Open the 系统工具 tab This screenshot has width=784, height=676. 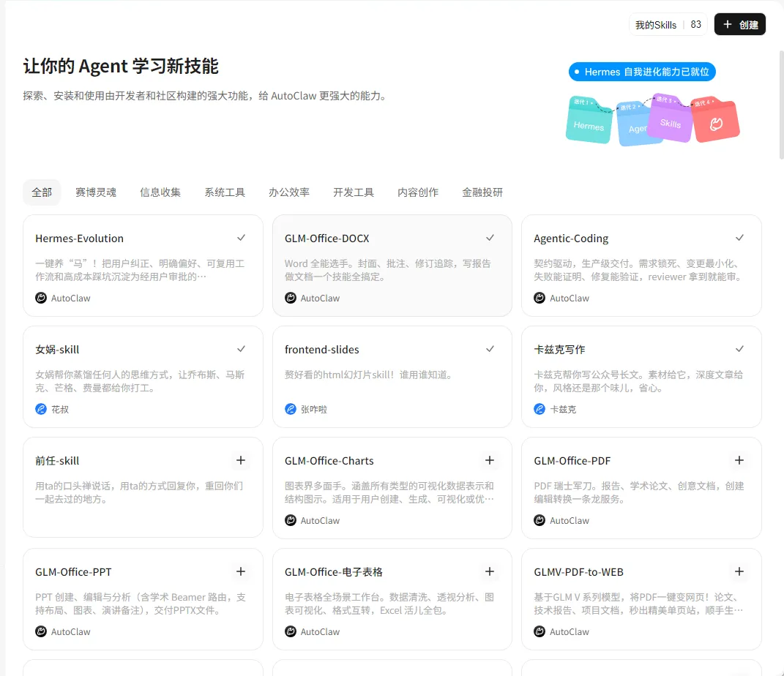pos(225,192)
